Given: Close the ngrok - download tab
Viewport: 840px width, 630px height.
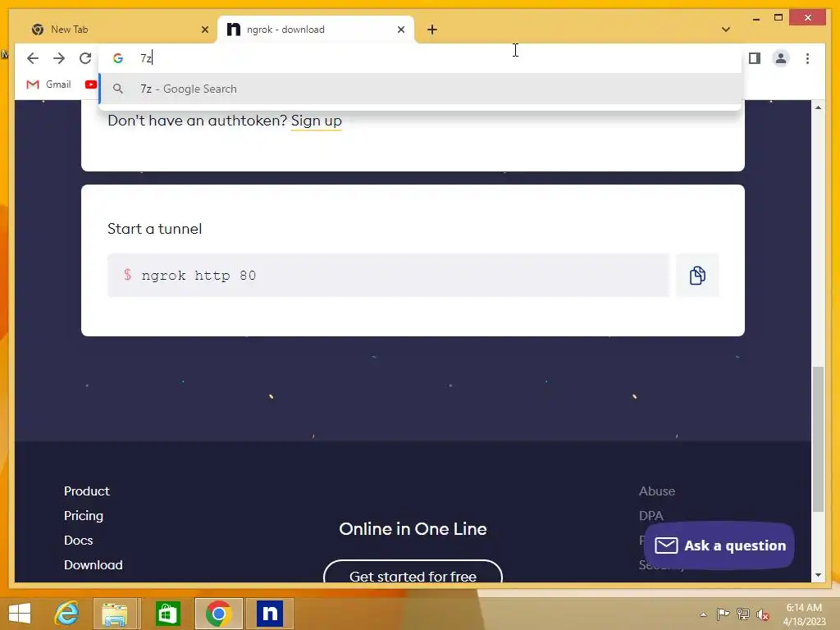Looking at the screenshot, I should (x=400, y=30).
